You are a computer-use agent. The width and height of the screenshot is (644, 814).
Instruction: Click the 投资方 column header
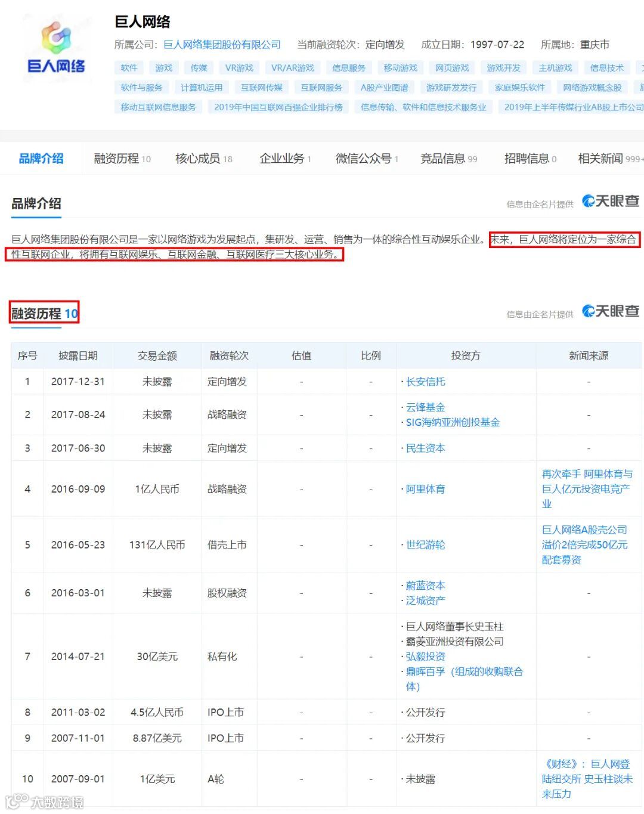point(466,356)
